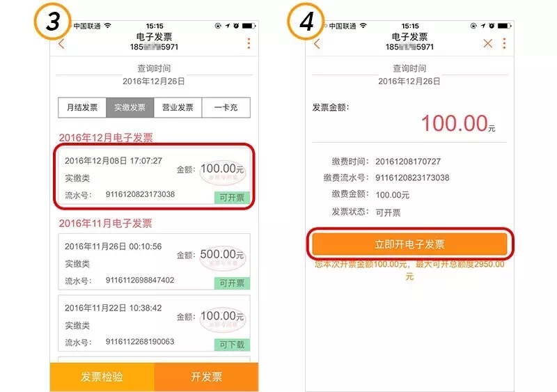Open three-dot menu on right phone screen
This screenshot has width=557, height=392.
[x=504, y=43]
